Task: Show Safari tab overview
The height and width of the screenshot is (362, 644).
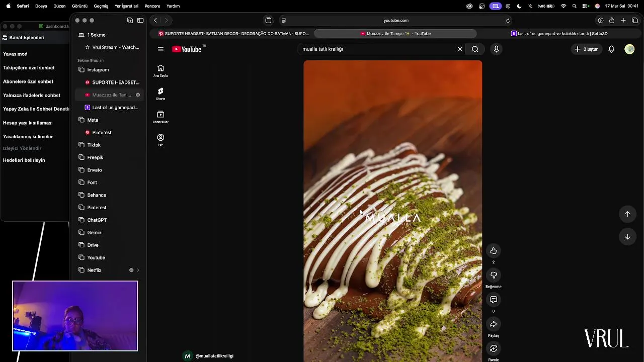Action: coord(635,21)
